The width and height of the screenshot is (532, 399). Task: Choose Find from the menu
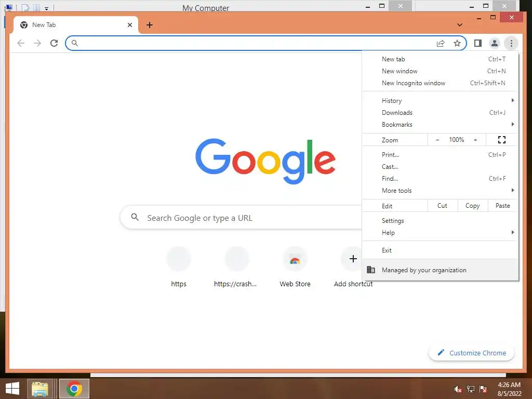point(440,179)
